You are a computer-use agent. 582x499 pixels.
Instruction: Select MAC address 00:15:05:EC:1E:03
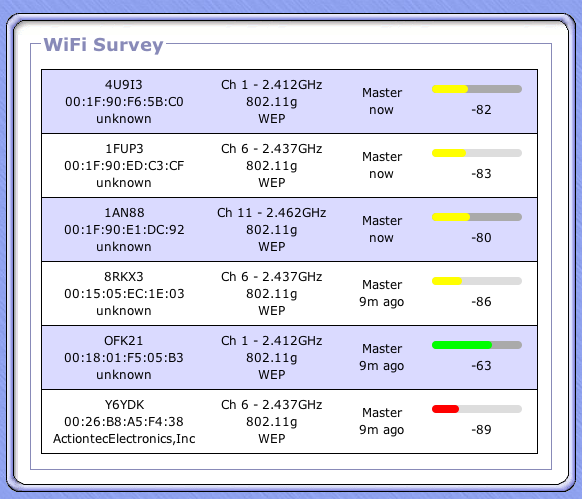point(124,294)
